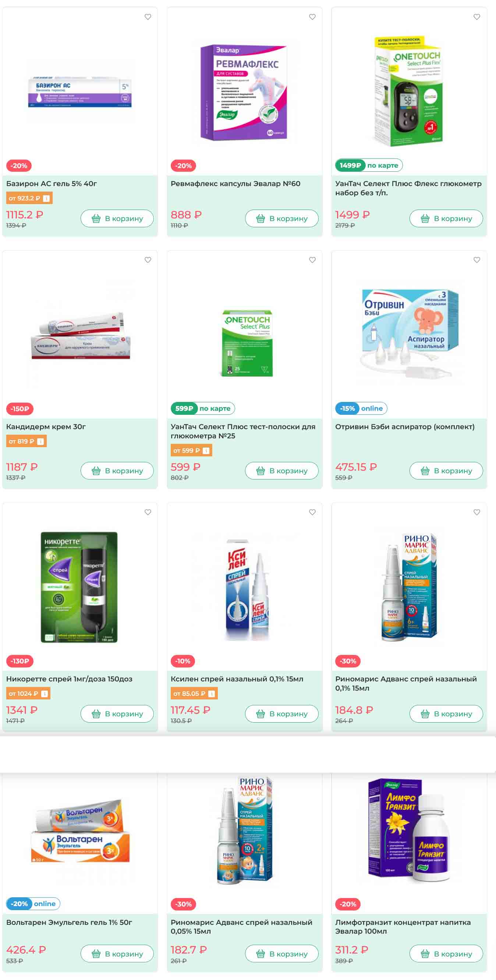
Task: Click heart icon on Никоретте спрей card
Action: coord(148,512)
